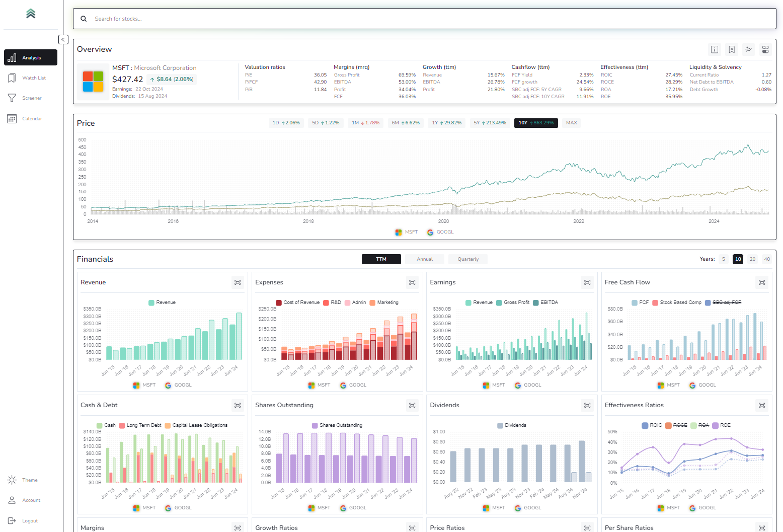Toggle the Stock Based Comp legend series

(677, 302)
